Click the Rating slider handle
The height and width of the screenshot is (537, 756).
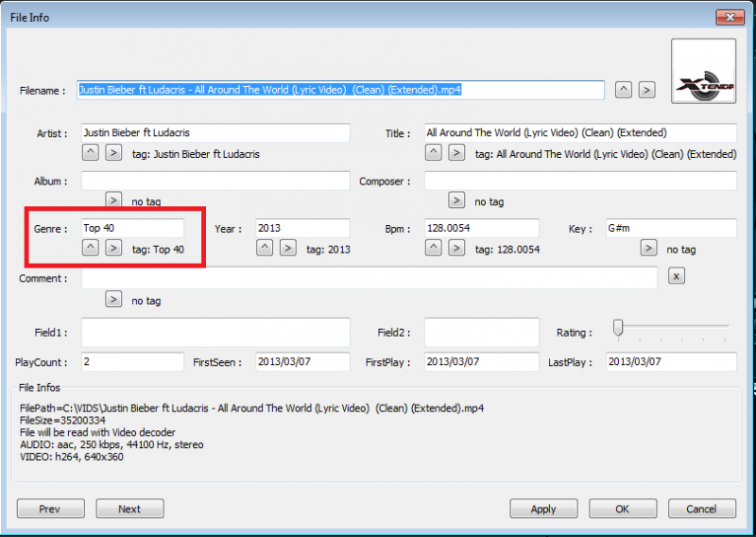[618, 328]
